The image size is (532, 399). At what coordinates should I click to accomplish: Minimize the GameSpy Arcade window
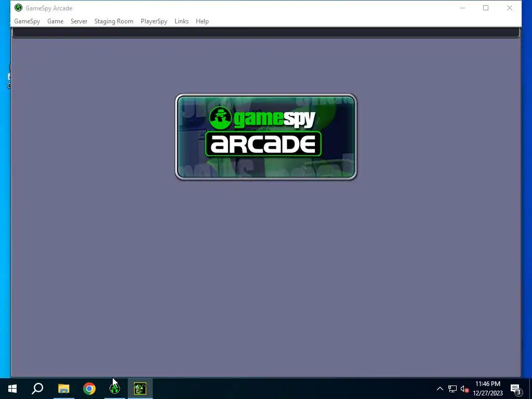[x=462, y=8]
